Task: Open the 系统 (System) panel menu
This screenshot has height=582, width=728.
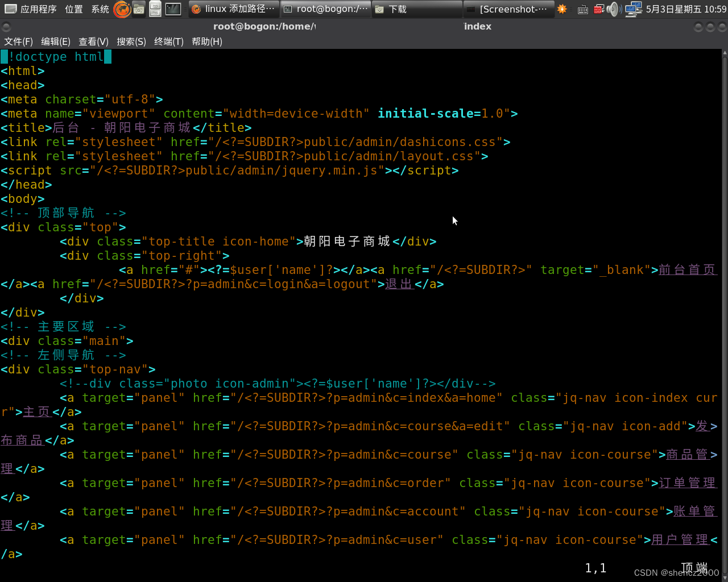Action: tap(100, 9)
